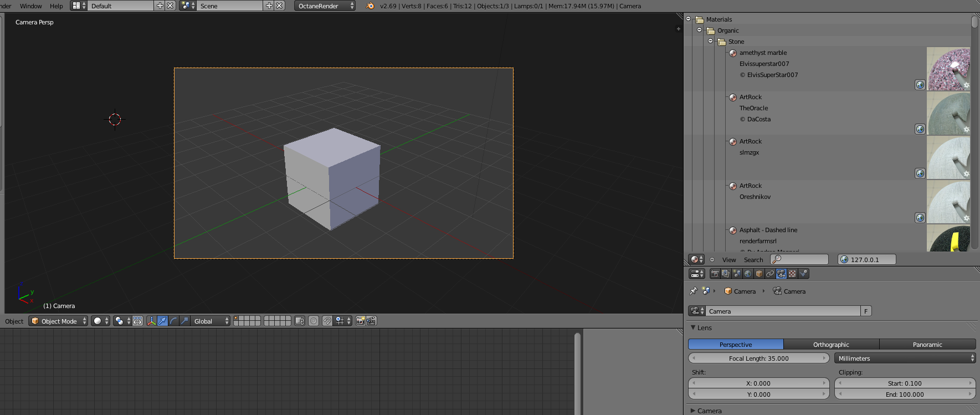
Task: Expand the Camera panel
Action: 693,411
